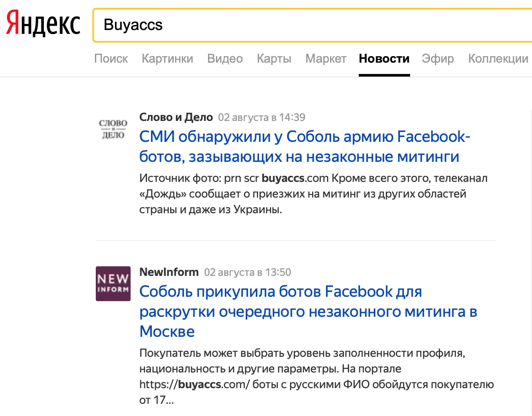Viewport: 532px width, 416px height.
Task: Open the Маркет tab
Action: (x=326, y=59)
